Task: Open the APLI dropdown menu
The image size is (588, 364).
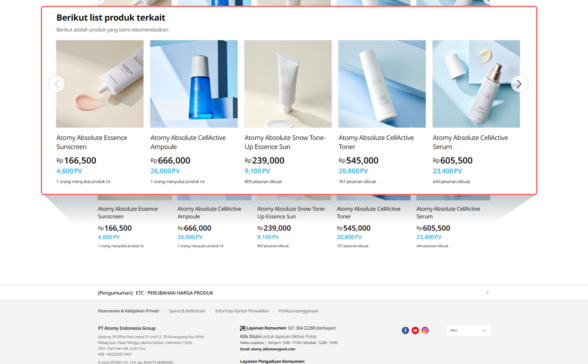Action: click(468, 331)
